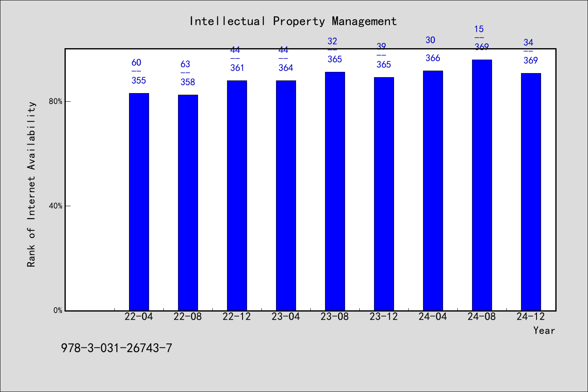
Task: Click the 40% y-axis tick label
Action: coord(56,206)
